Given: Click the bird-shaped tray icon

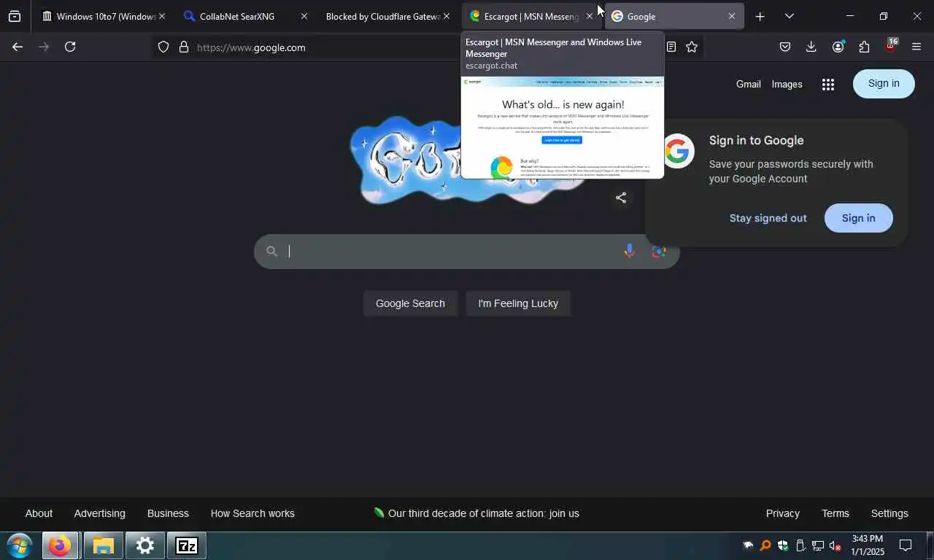Looking at the screenshot, I should (748, 545).
